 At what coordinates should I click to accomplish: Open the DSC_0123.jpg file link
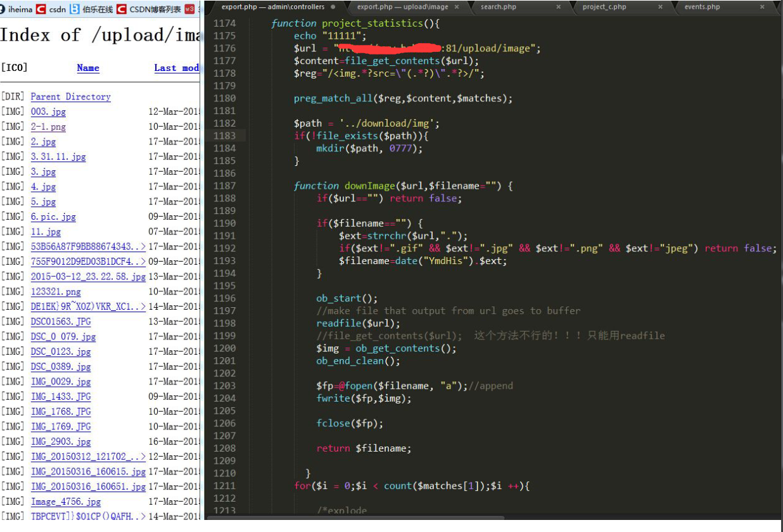click(x=61, y=351)
